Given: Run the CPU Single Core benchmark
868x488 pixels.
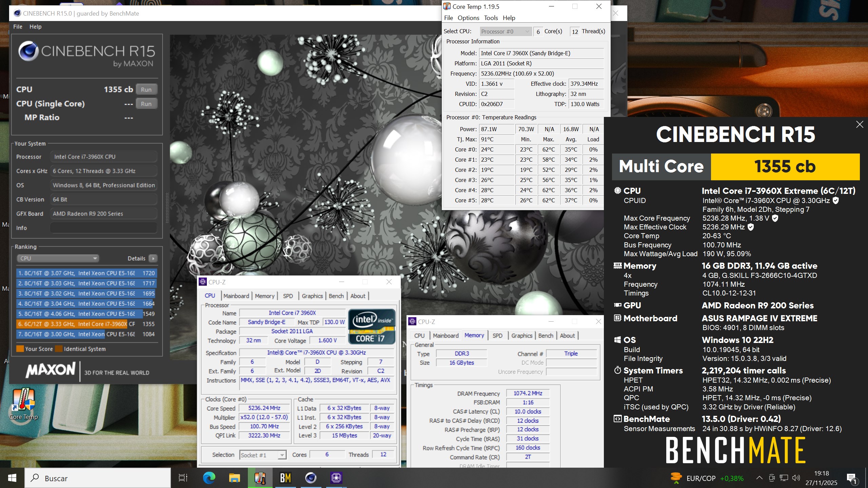Looking at the screenshot, I should coord(146,104).
